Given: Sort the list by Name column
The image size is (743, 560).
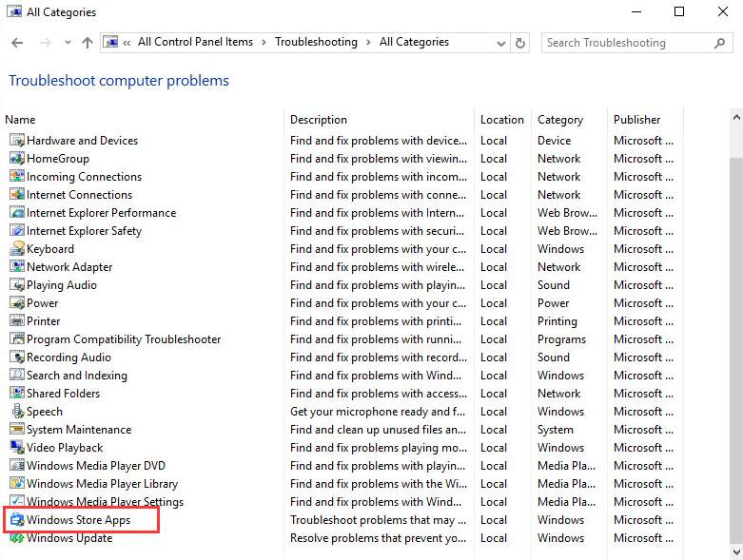Looking at the screenshot, I should coord(20,120).
